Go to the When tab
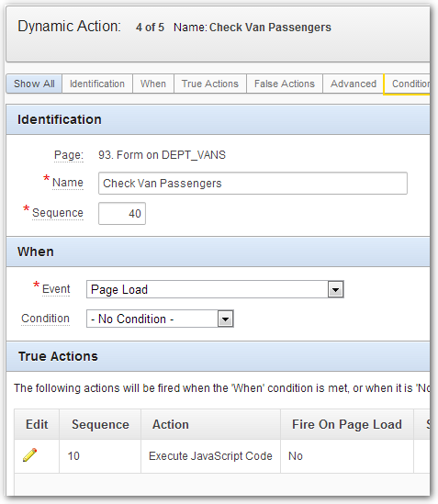This screenshot has height=504, width=438. tap(153, 84)
